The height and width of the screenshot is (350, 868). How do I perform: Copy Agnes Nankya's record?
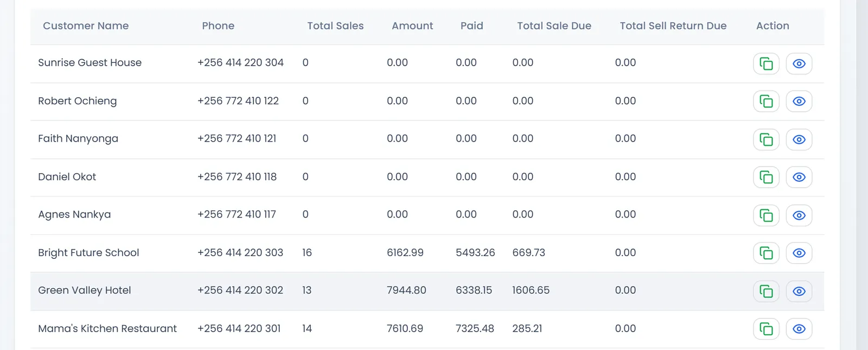pyautogui.click(x=766, y=215)
